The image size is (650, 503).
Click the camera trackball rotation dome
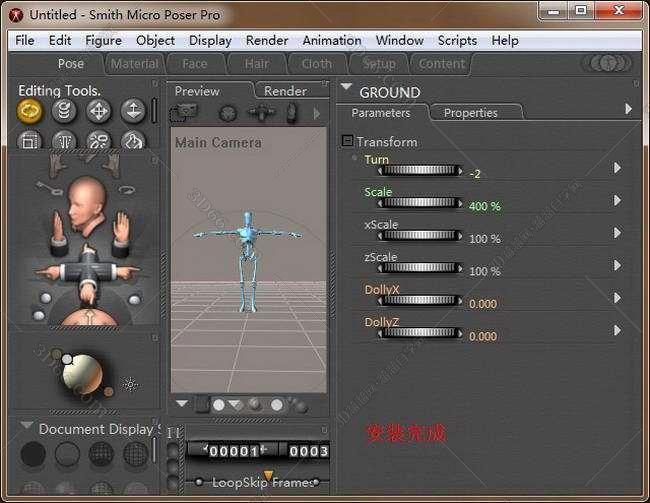click(x=89, y=316)
